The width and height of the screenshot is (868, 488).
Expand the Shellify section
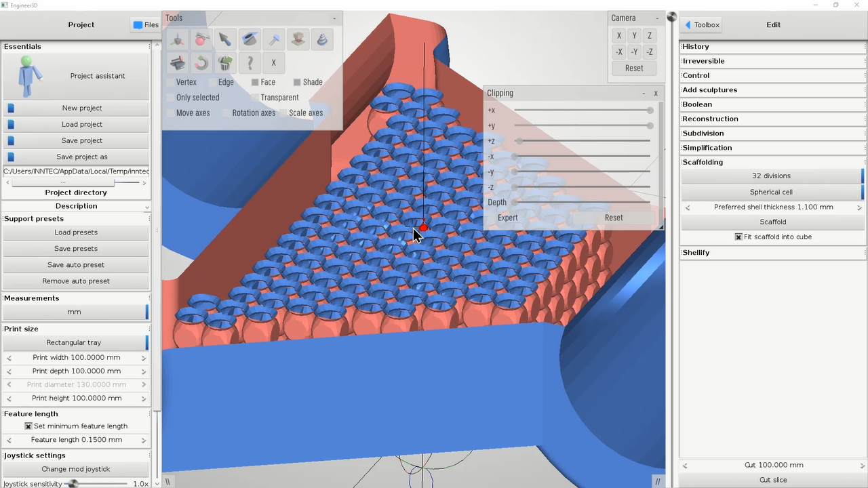[696, 252]
